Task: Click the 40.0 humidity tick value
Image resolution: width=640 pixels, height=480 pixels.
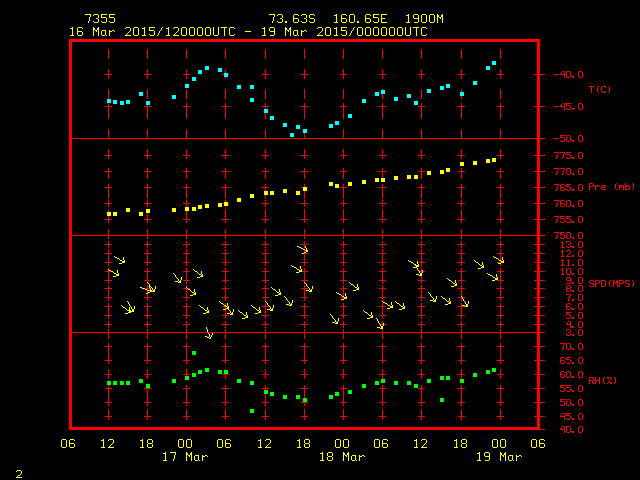Action: (571, 429)
